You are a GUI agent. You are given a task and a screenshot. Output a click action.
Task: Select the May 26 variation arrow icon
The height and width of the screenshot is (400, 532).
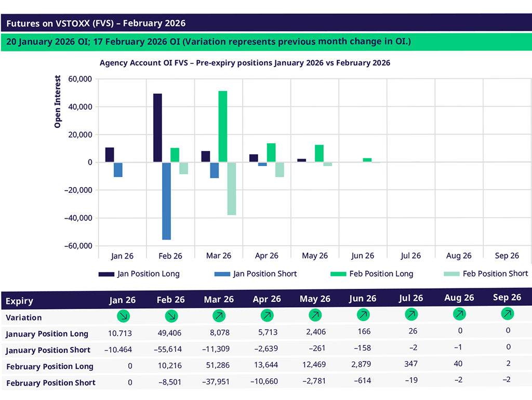[315, 315]
